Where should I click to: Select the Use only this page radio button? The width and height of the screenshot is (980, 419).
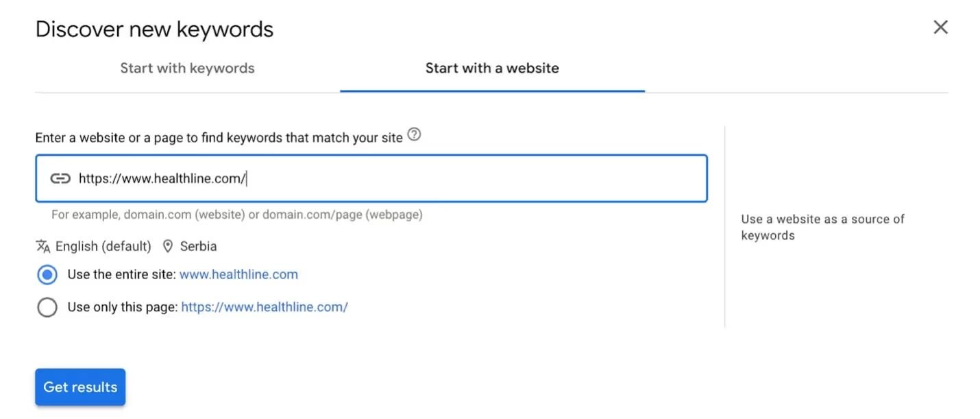tap(47, 307)
